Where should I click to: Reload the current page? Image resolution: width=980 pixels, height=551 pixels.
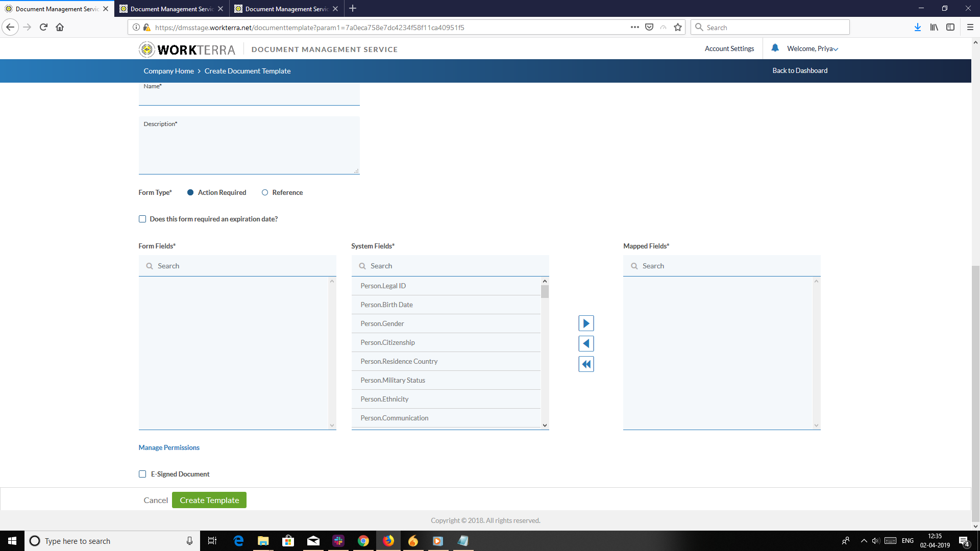[43, 27]
